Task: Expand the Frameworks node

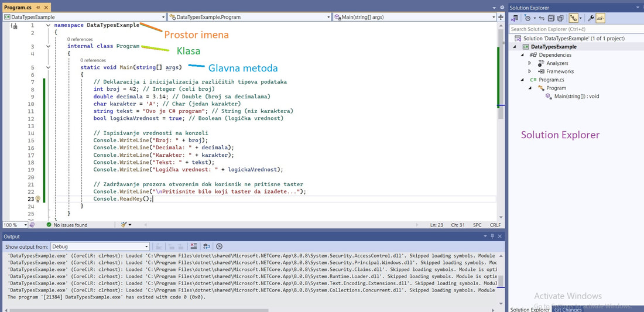Action: tap(530, 71)
